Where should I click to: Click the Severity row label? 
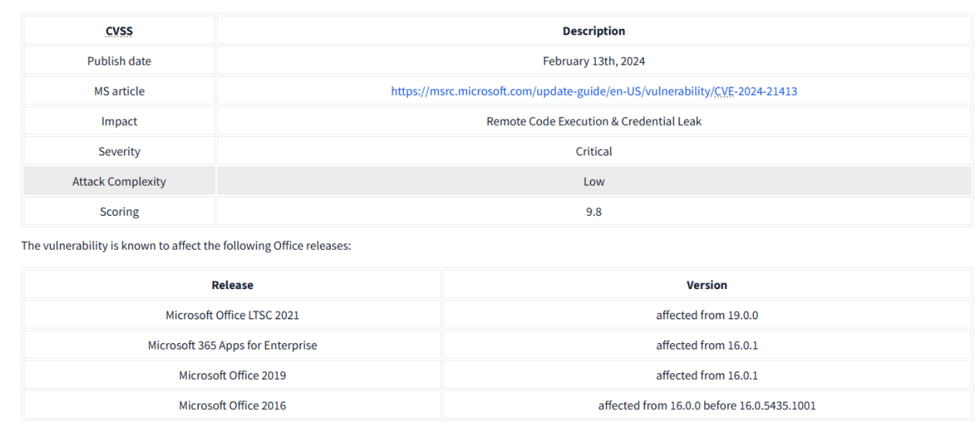tap(119, 152)
